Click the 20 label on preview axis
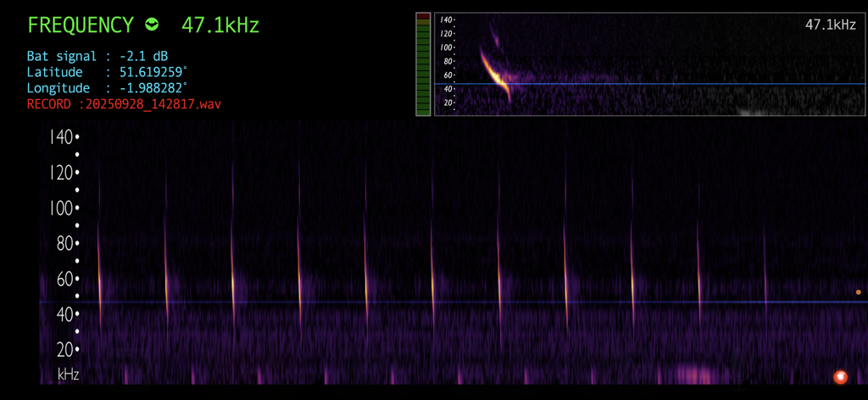Image resolution: width=868 pixels, height=400 pixels. tap(448, 103)
